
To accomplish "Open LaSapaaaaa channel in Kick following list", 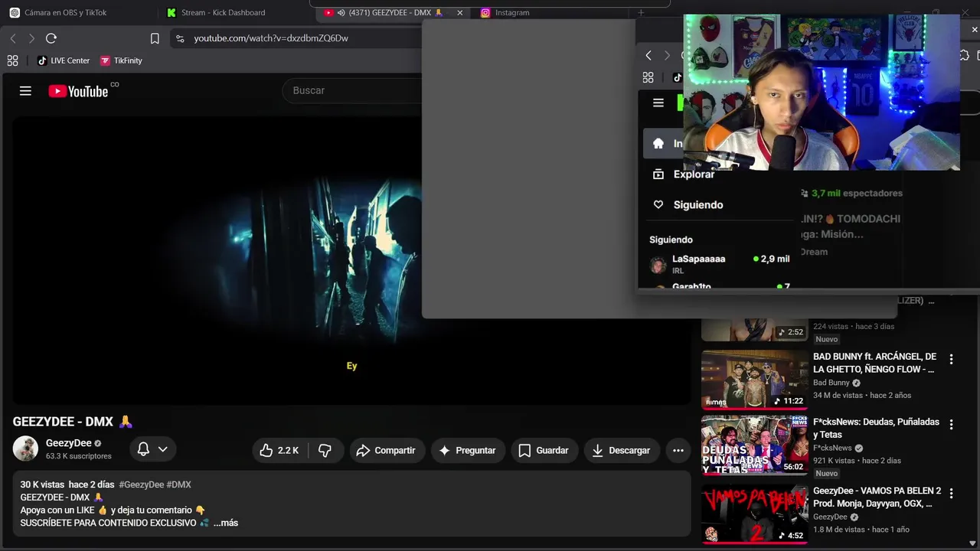I will tap(720, 264).
